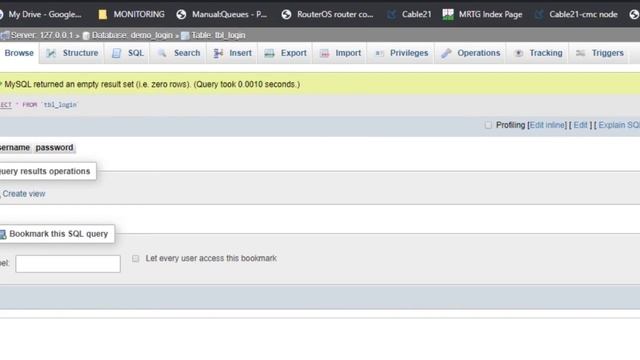The image size is (640, 360).
Task: Enable the Profiling checkbox
Action: point(488,125)
